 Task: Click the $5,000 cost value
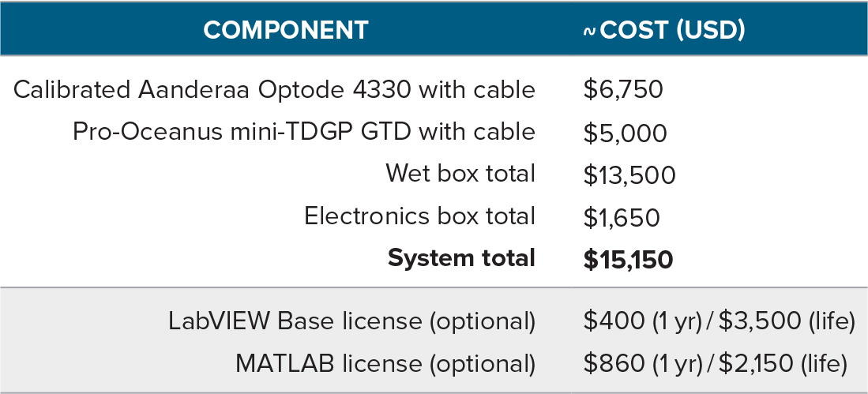tap(625, 133)
